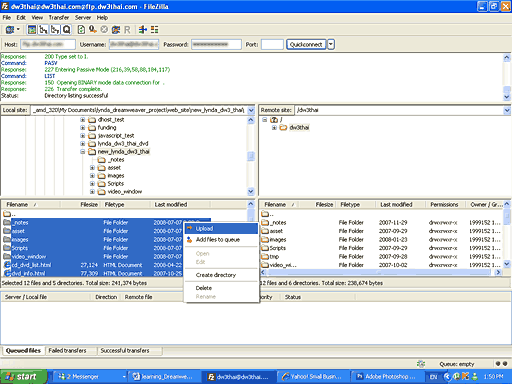Click the cd_dvd_list.html file icon
The image size is (512, 384).
click(7, 265)
